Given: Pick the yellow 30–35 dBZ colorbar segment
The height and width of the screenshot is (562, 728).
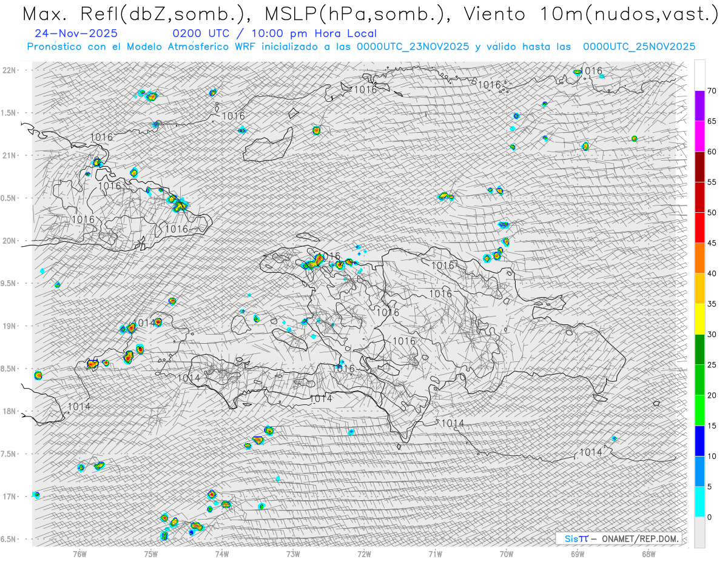Looking at the screenshot, I should point(699,319).
